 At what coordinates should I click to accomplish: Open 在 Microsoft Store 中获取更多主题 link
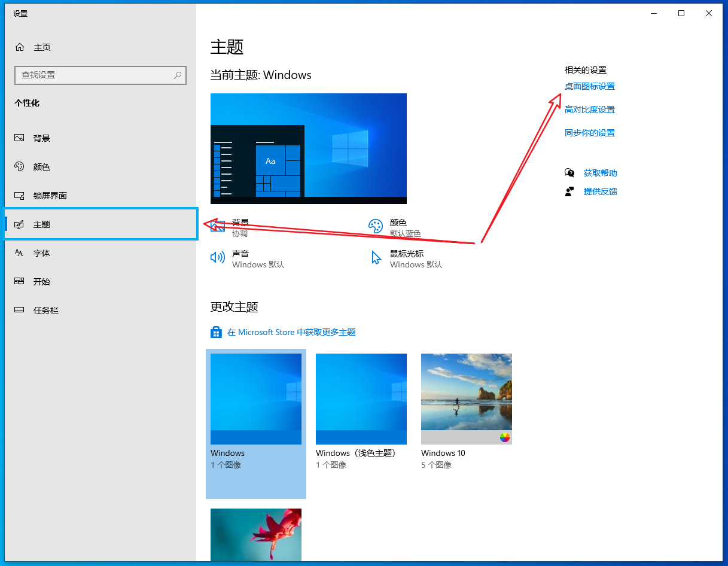[291, 332]
